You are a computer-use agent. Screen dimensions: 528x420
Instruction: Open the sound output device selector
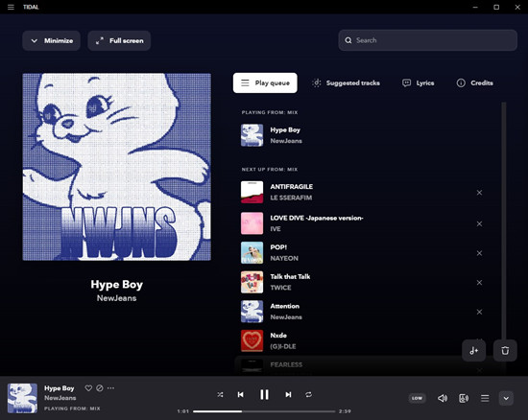tap(464, 398)
